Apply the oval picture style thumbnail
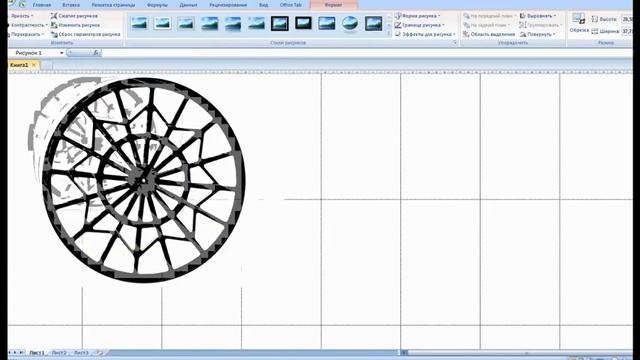This screenshot has height=360, width=640. (350, 23)
